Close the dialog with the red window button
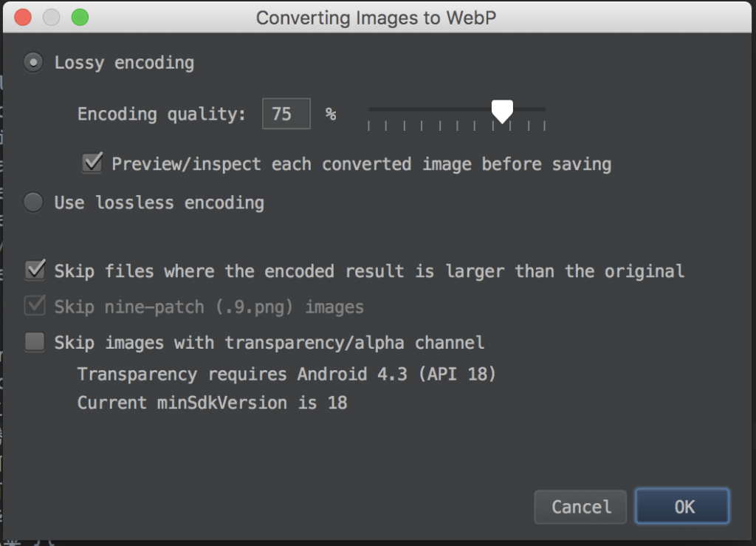The image size is (756, 546). point(23,17)
